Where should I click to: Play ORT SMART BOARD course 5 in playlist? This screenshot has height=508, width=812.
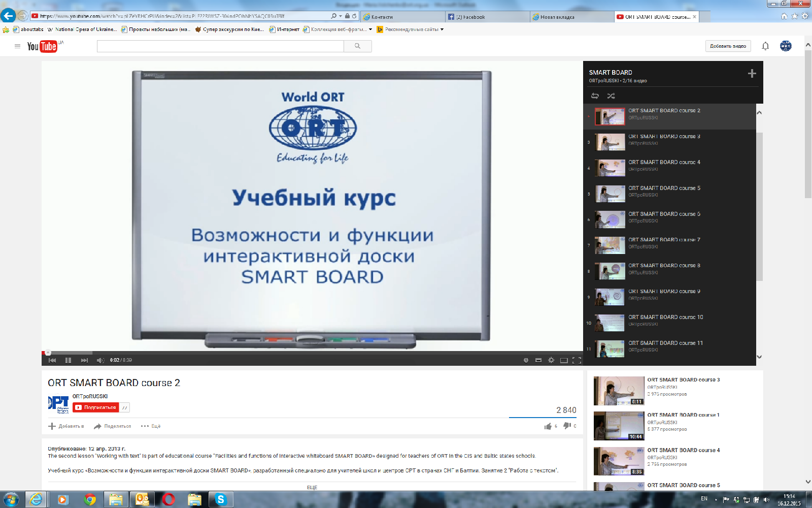coord(669,194)
